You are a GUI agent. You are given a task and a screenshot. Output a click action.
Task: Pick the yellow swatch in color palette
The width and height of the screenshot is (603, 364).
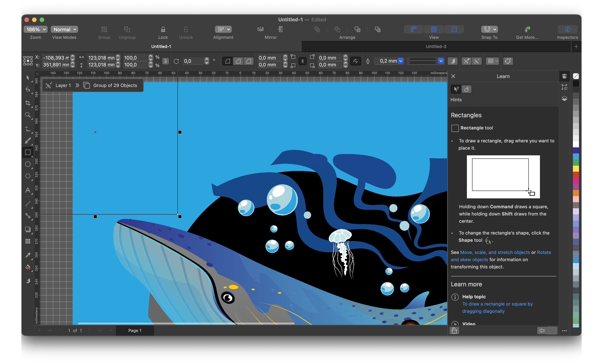[x=576, y=169]
